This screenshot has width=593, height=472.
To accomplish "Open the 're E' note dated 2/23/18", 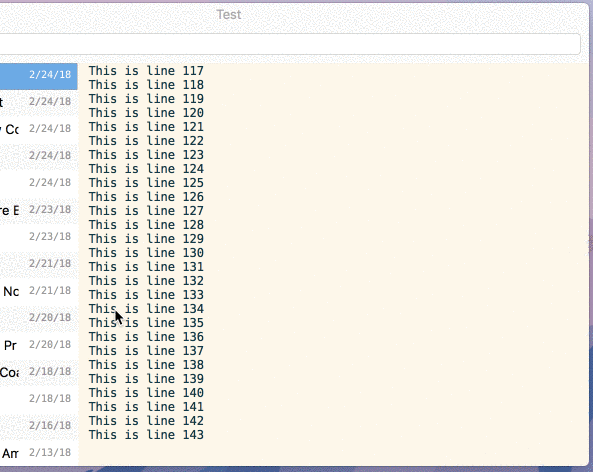I will coord(39,210).
